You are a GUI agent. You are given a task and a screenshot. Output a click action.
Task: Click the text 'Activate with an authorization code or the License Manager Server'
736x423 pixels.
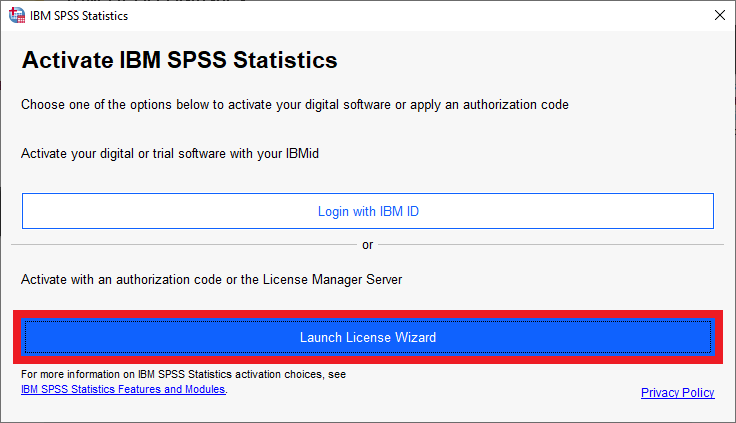point(211,279)
